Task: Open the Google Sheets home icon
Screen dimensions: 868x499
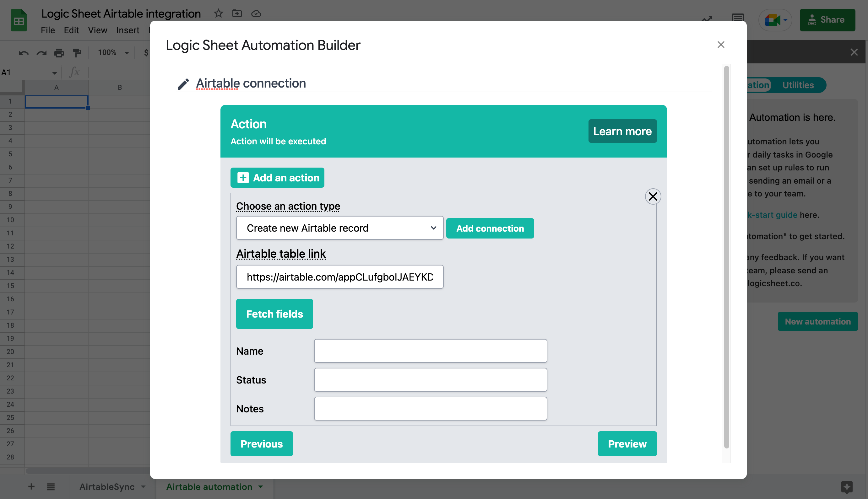Action: point(19,20)
